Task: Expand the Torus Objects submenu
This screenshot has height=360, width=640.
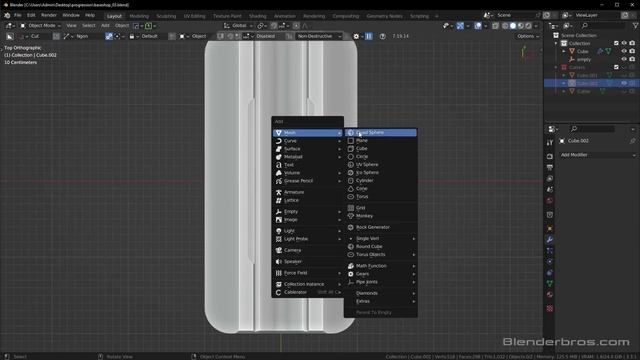Action: [x=381, y=254]
